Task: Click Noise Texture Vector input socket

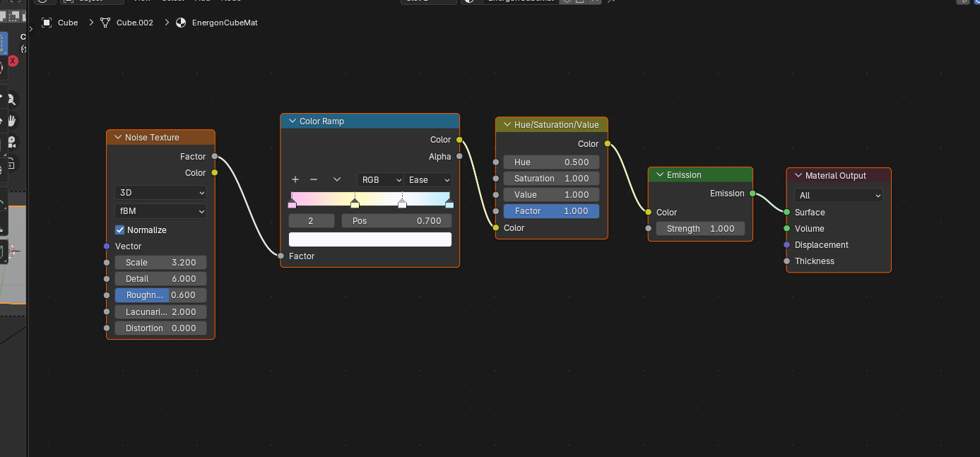Action: [x=107, y=247]
